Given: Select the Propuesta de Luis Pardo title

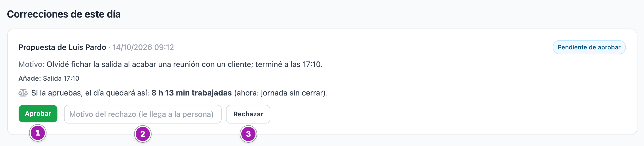Looking at the screenshot, I should click(x=62, y=47).
